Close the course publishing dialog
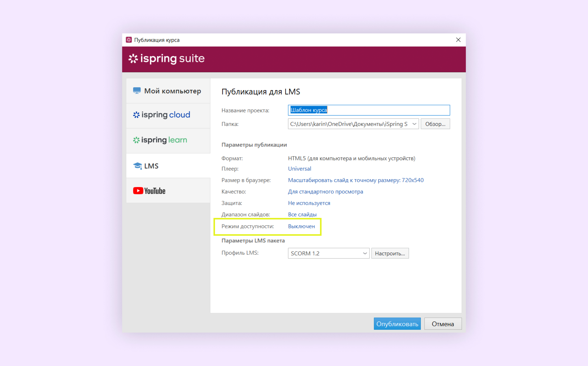588x366 pixels. click(458, 40)
